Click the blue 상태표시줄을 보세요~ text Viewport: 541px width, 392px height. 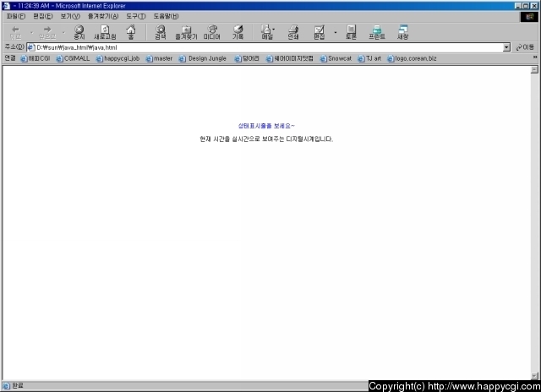(x=266, y=126)
